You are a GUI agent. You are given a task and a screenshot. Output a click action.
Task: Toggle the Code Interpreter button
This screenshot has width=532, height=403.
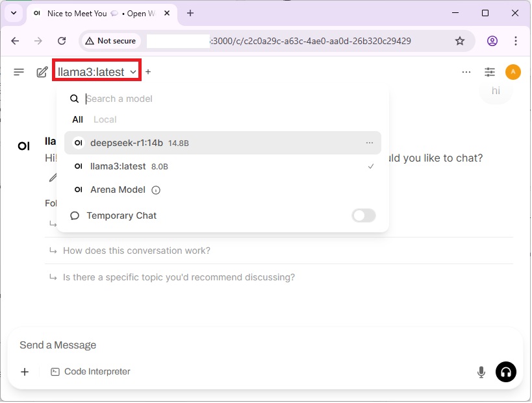point(90,372)
